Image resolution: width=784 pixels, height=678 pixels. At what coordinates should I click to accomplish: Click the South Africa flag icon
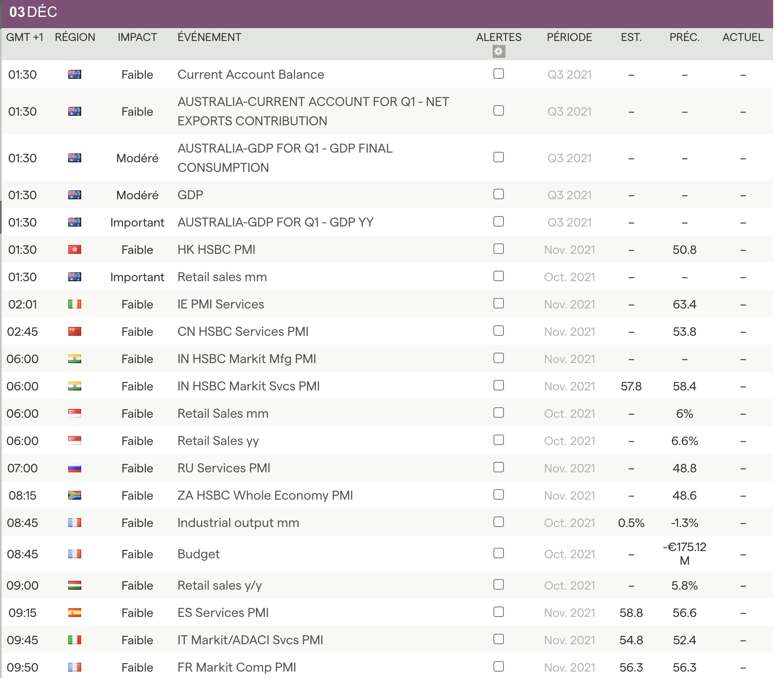pos(75,495)
